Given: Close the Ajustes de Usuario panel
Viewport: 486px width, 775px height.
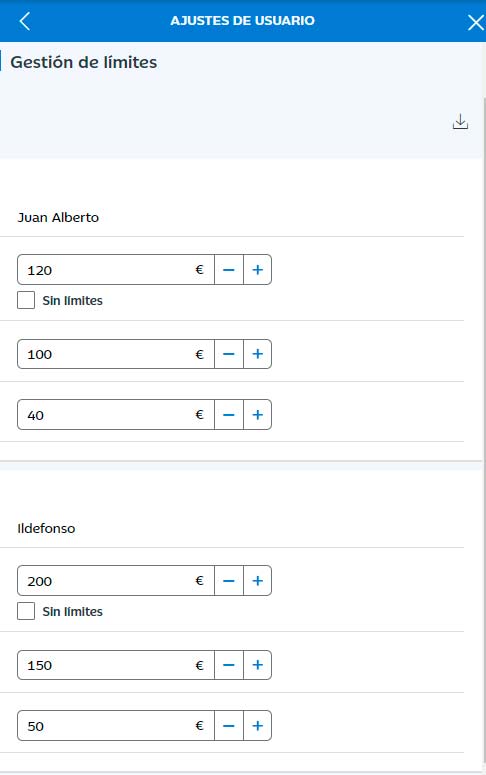Looking at the screenshot, I should (475, 22).
